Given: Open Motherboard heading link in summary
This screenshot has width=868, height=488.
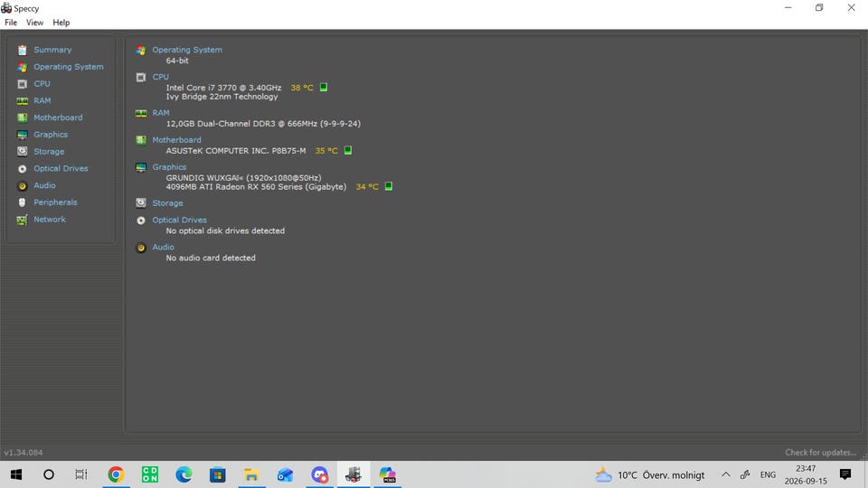Looking at the screenshot, I should click(176, 140).
